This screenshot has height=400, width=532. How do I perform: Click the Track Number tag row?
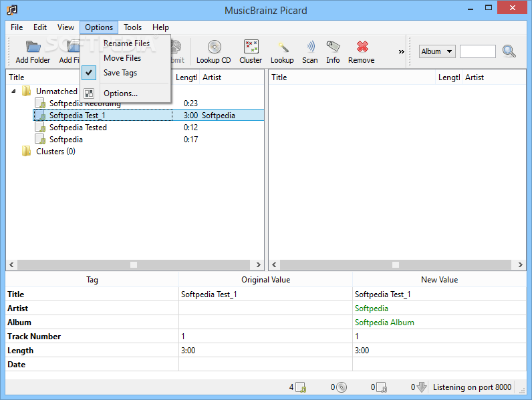[266, 337]
